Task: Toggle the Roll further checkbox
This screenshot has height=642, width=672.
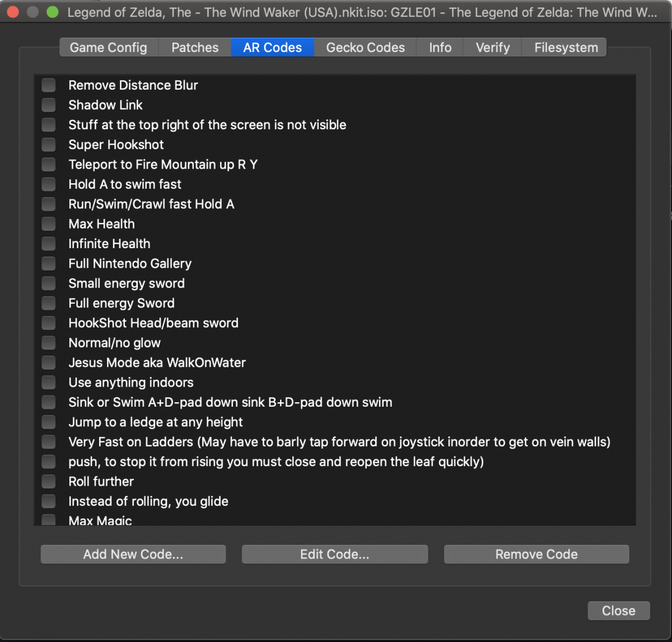Action: [49, 481]
